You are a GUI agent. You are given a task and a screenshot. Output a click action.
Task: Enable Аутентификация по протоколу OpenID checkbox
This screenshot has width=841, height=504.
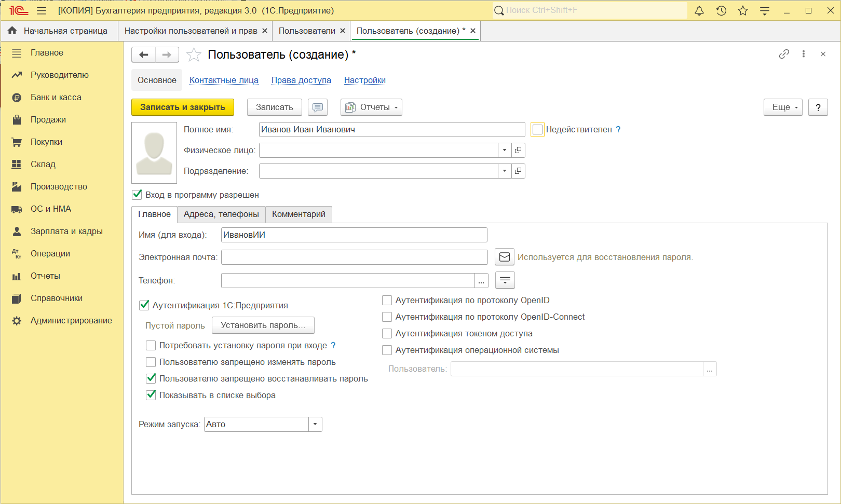click(387, 300)
